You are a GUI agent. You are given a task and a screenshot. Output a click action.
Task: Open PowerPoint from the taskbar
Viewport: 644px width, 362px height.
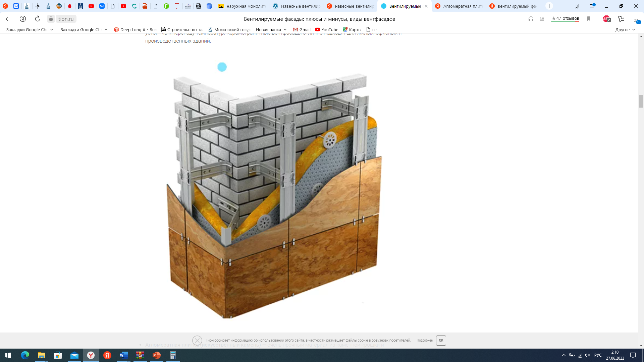tap(157, 355)
